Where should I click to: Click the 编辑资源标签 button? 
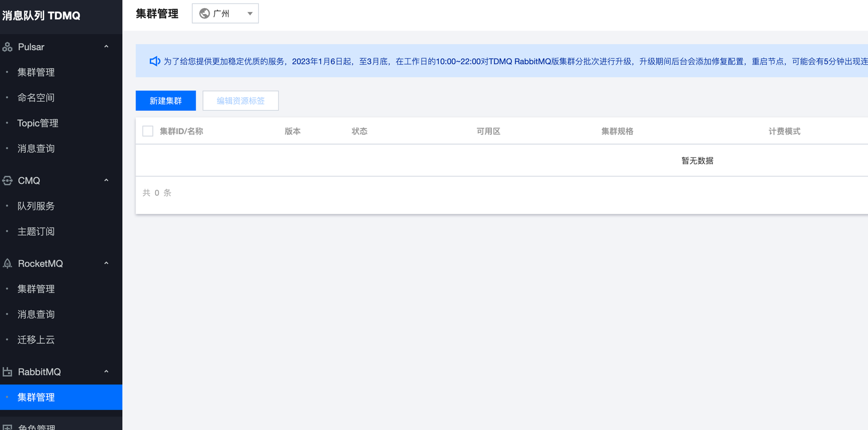click(241, 101)
